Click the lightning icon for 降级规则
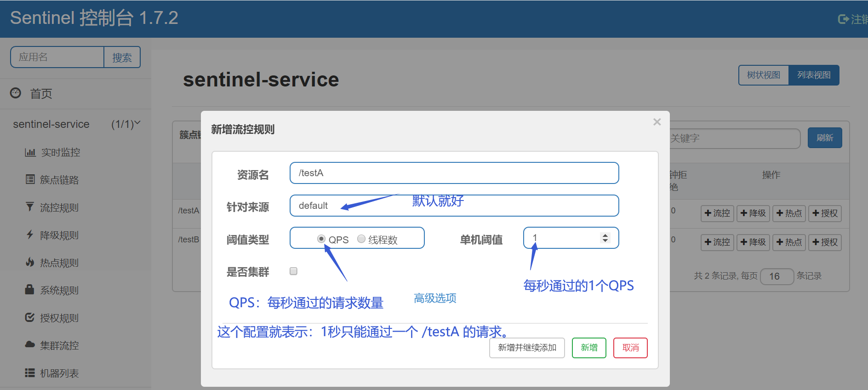868x390 pixels. coord(30,235)
